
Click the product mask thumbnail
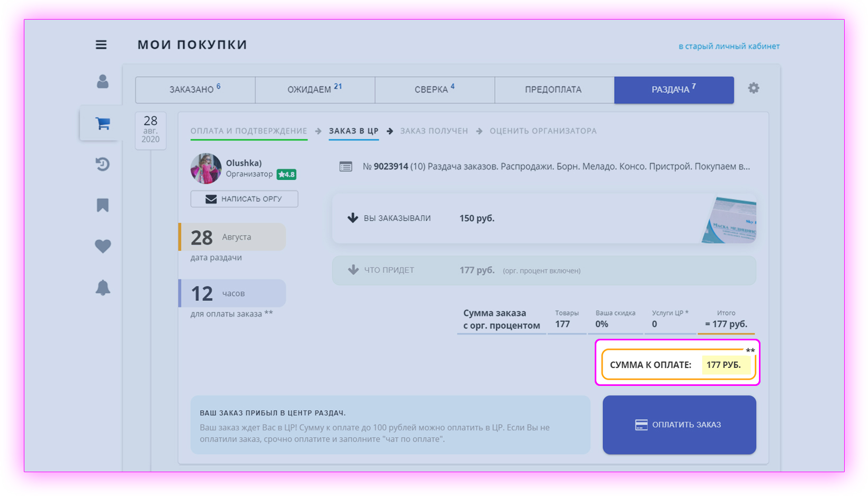click(x=729, y=220)
